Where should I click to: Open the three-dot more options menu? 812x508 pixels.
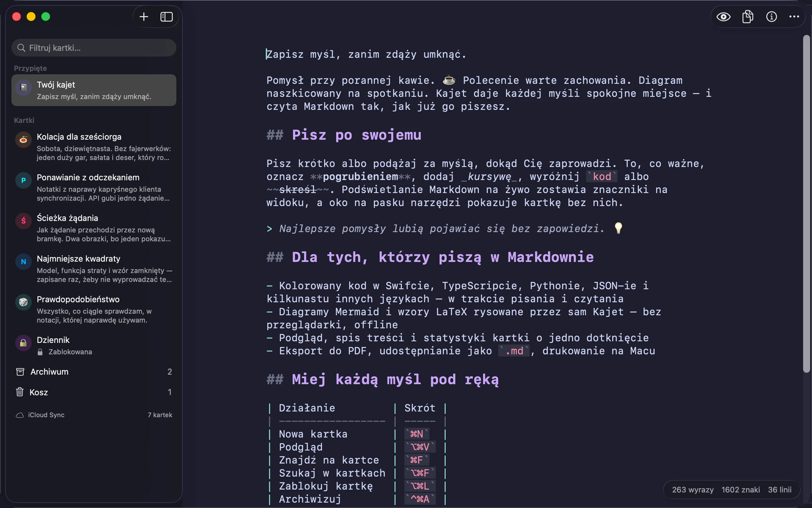point(794,17)
